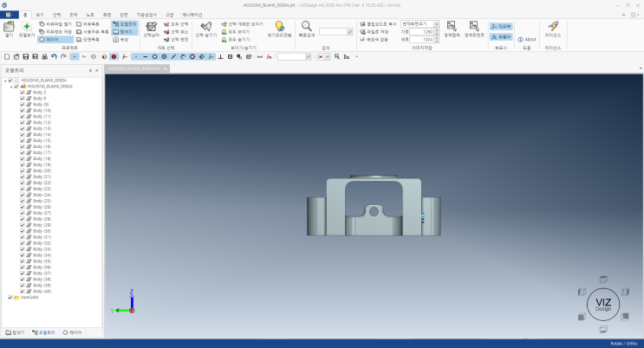The width and height of the screenshot is (644, 348).
Task: Switch to the 탐색기 bottom panel tab
Action: pyautogui.click(x=16, y=332)
